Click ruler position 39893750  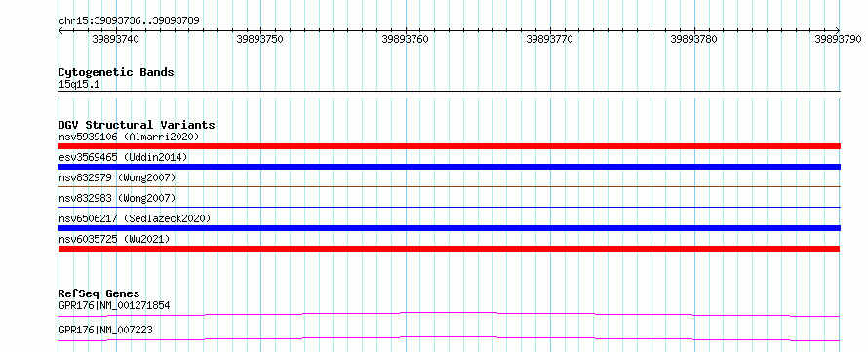click(260, 39)
